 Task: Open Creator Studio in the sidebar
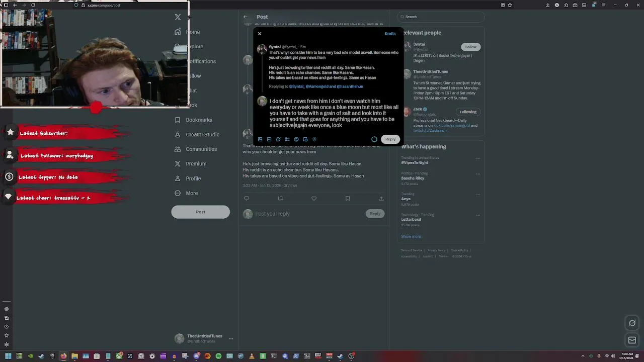click(x=197, y=134)
